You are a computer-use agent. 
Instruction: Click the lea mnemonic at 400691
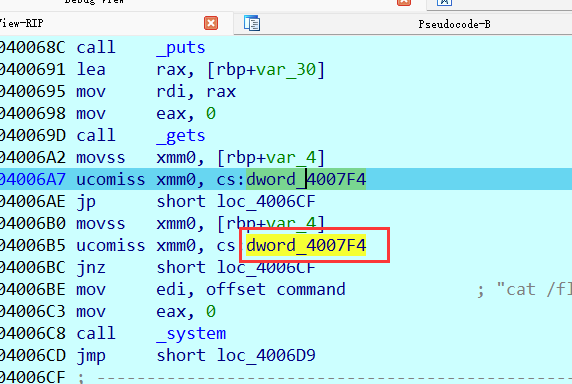coord(91,69)
